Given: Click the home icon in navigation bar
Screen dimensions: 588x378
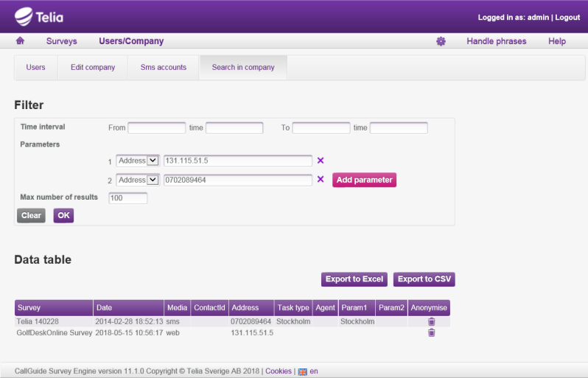Looking at the screenshot, I should pyautogui.click(x=20, y=41).
